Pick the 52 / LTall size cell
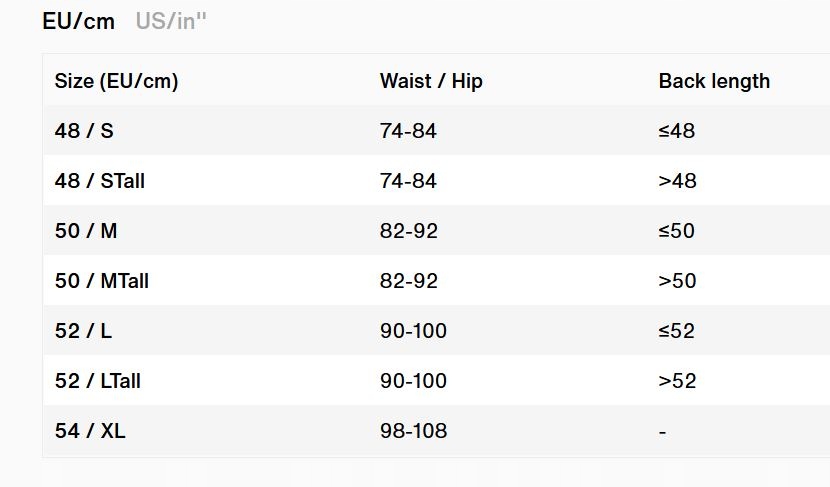This screenshot has height=487, width=830. click(97, 381)
